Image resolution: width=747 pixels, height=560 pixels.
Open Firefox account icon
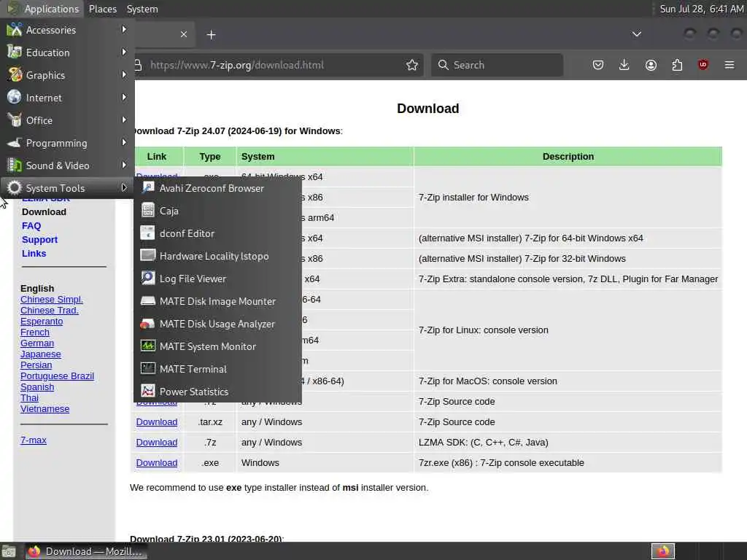click(651, 65)
